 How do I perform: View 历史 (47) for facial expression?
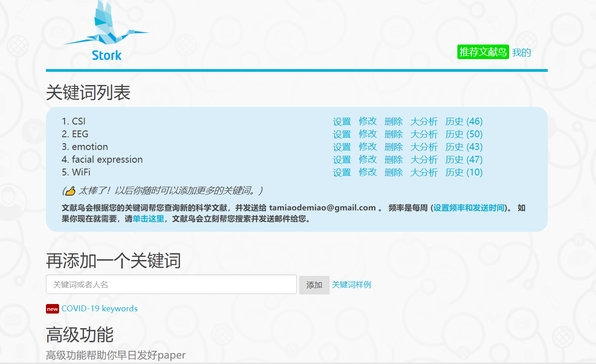(x=464, y=160)
